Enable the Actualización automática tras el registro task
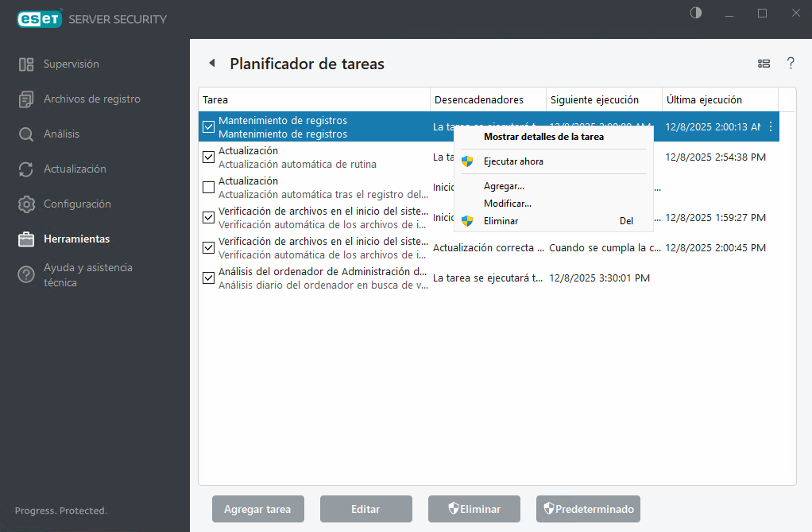This screenshot has width=812, height=532. point(208,187)
